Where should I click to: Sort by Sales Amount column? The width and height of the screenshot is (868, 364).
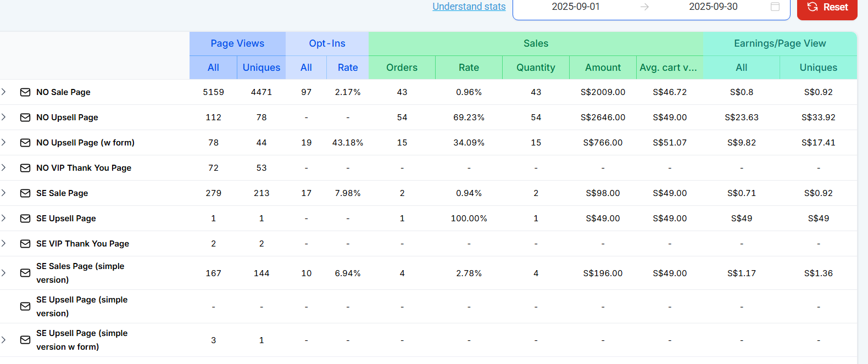pyautogui.click(x=603, y=68)
